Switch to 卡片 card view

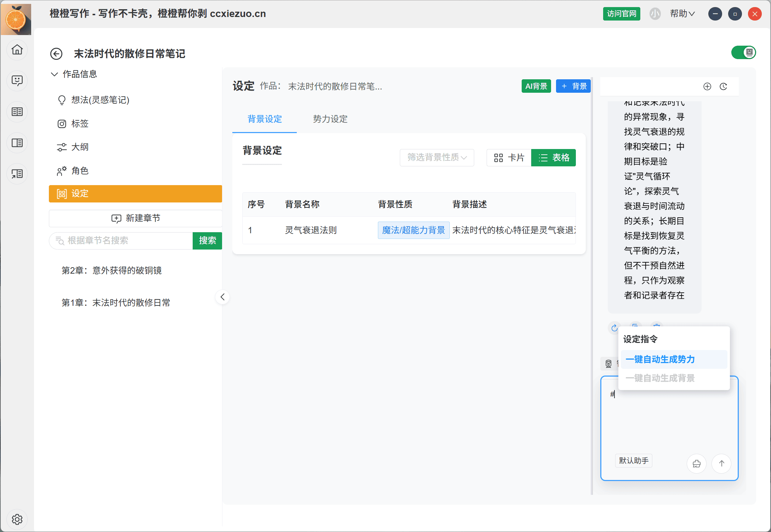[x=509, y=158]
